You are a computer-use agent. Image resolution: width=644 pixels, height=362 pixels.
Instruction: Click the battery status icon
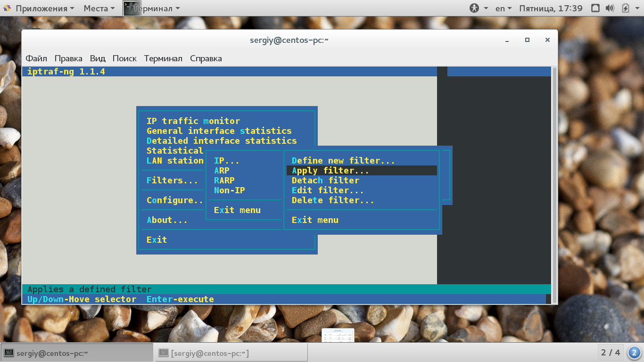626,8
